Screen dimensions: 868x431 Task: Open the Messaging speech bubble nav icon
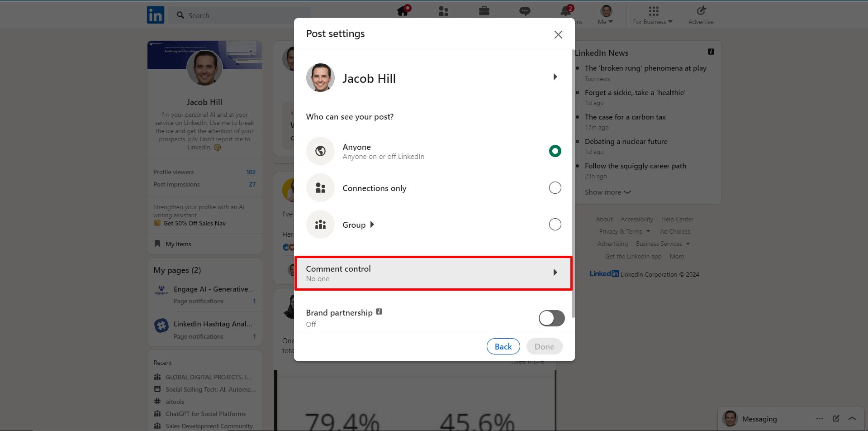pyautogui.click(x=525, y=11)
